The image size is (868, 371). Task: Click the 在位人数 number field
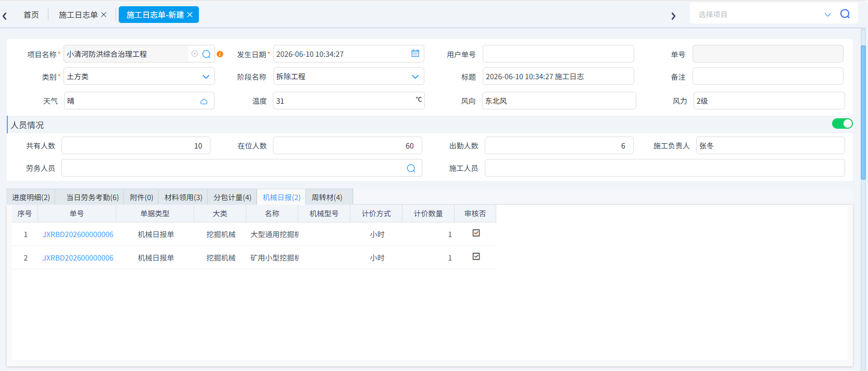[347, 145]
